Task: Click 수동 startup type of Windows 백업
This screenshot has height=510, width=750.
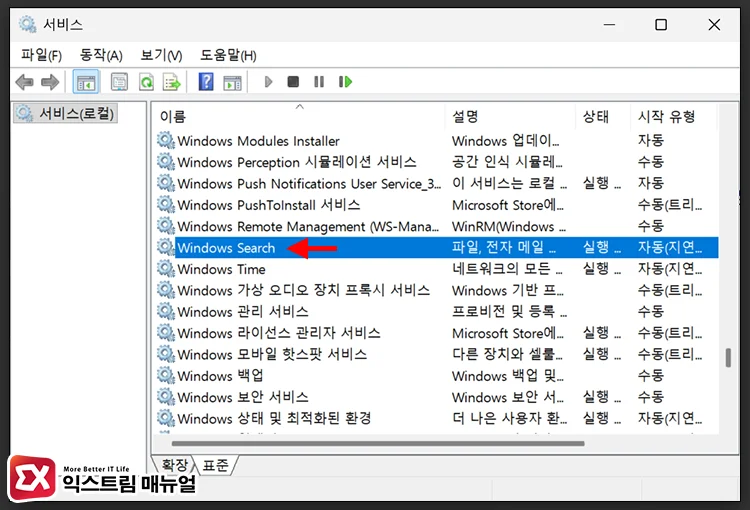Action: click(651, 375)
